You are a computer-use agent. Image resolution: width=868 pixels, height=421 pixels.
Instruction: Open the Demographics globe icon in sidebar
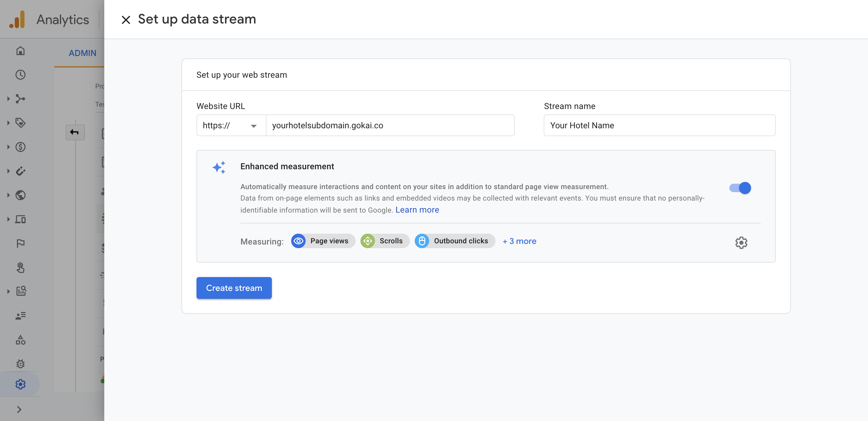[20, 195]
